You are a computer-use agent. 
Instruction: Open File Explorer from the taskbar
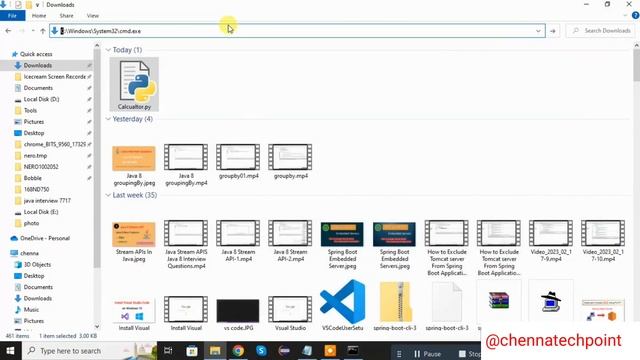pyautogui.click(x=215, y=351)
